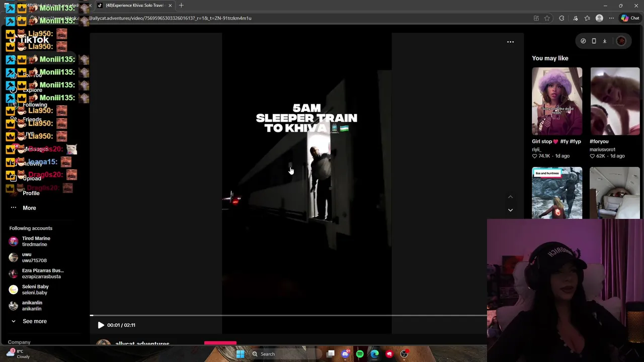Open the Edge profile account icon
The image size is (644, 362).
coord(599,18)
